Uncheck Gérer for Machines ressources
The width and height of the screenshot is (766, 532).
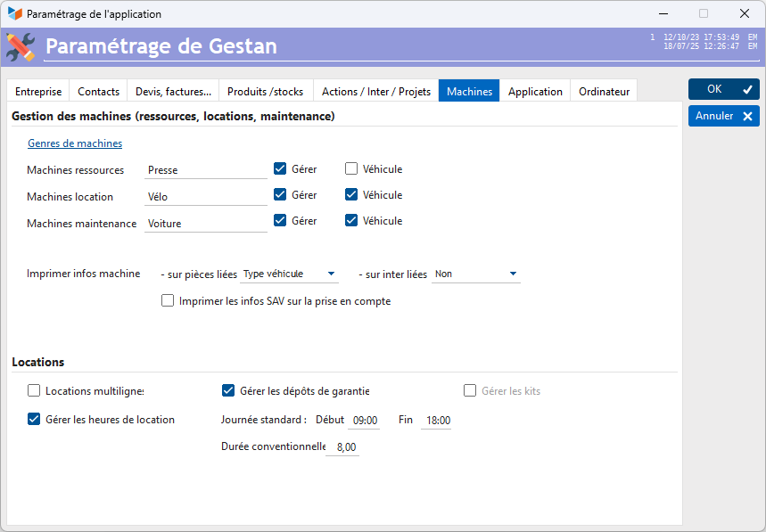280,169
